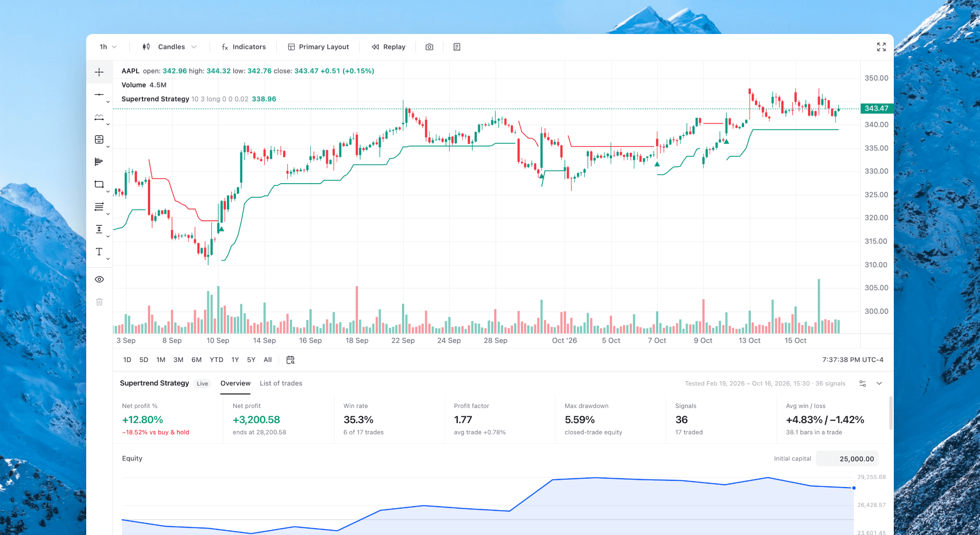Click the timezone clock 7:37:38 PM UTC-4
The image size is (980, 535).
pyautogui.click(x=853, y=360)
